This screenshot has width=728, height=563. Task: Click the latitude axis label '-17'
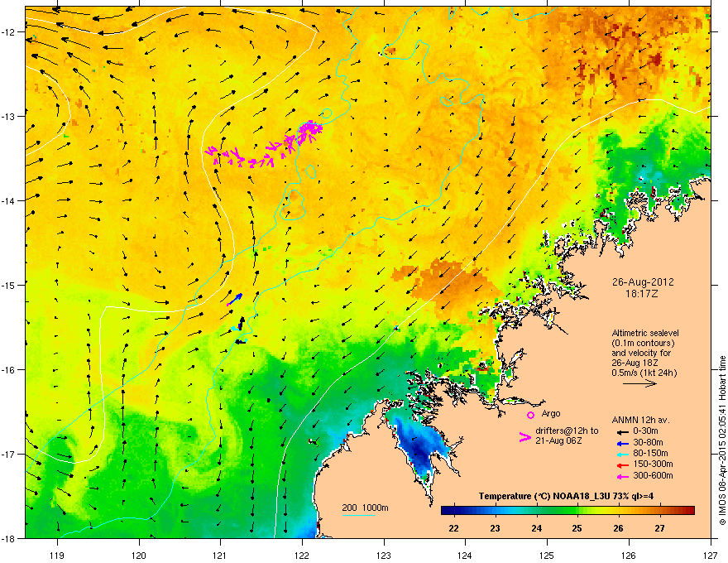pos(9,455)
